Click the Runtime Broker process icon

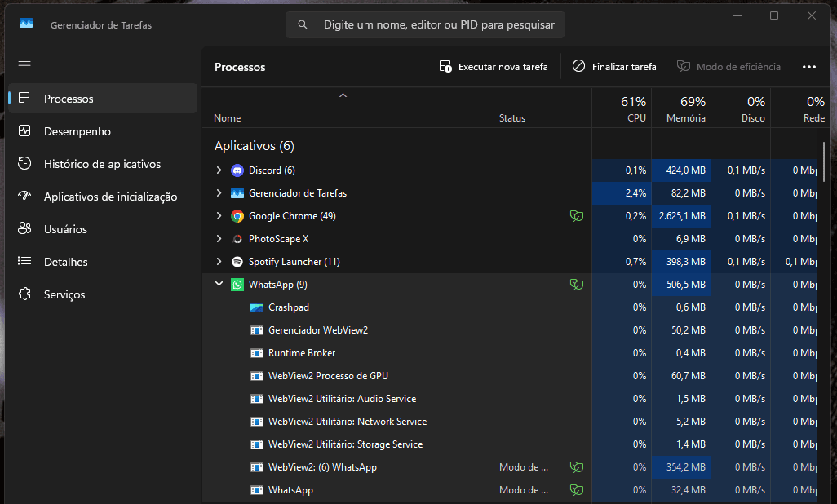pos(257,353)
